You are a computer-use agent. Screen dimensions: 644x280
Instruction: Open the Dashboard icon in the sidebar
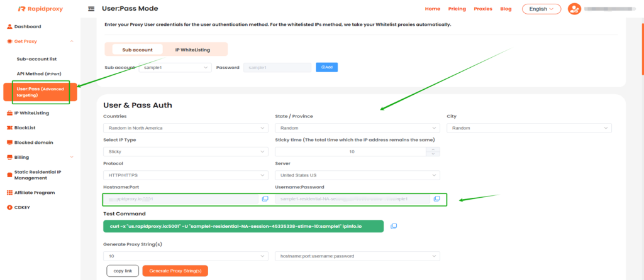10,26
